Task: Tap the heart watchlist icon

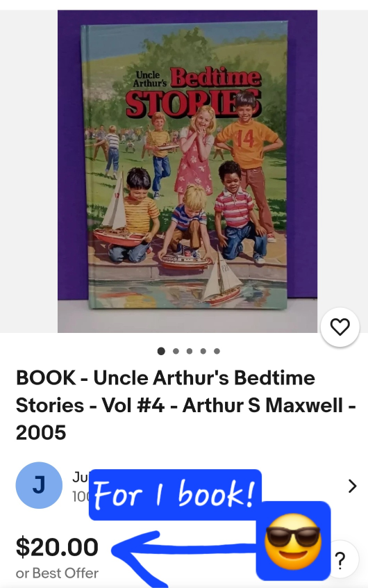Action: coord(340,327)
